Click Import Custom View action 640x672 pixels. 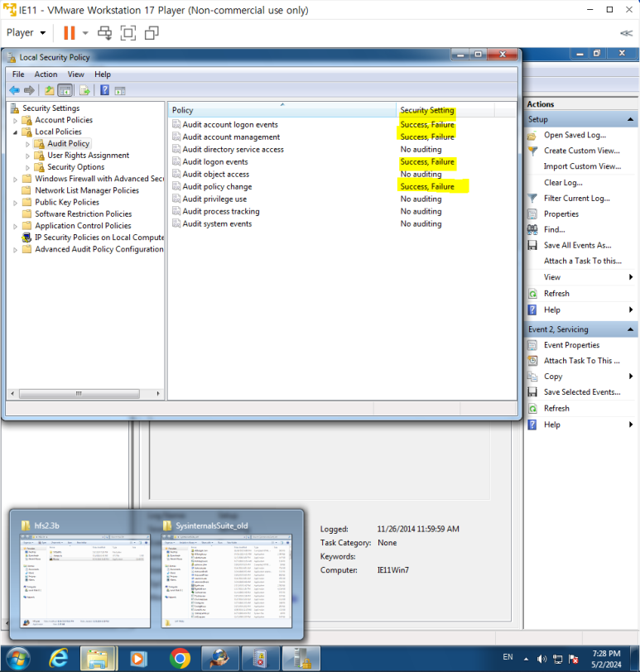tap(582, 166)
